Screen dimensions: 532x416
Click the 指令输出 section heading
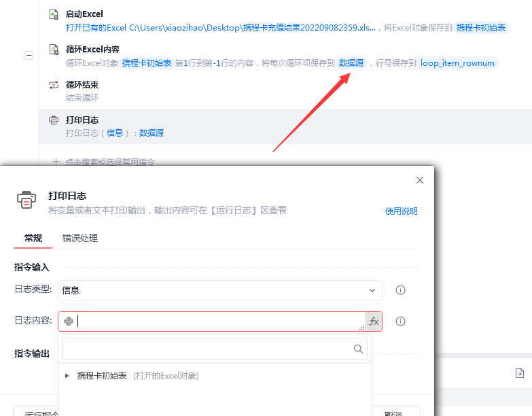pyautogui.click(x=32, y=353)
